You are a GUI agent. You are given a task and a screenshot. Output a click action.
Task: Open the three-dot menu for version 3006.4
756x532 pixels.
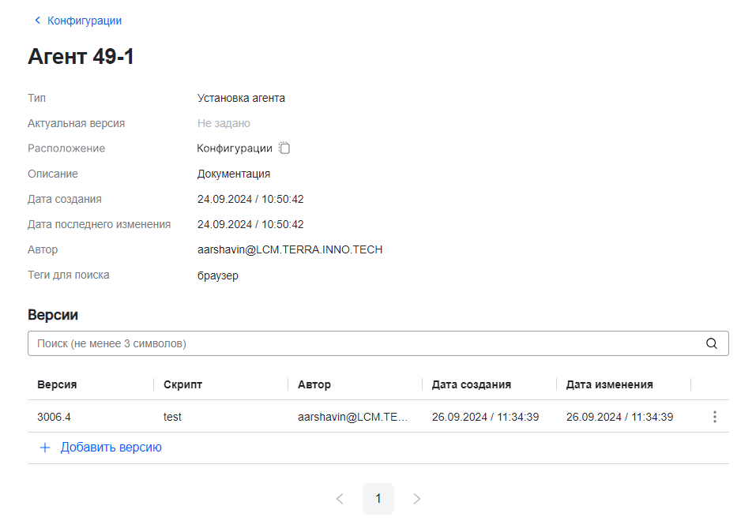point(714,416)
